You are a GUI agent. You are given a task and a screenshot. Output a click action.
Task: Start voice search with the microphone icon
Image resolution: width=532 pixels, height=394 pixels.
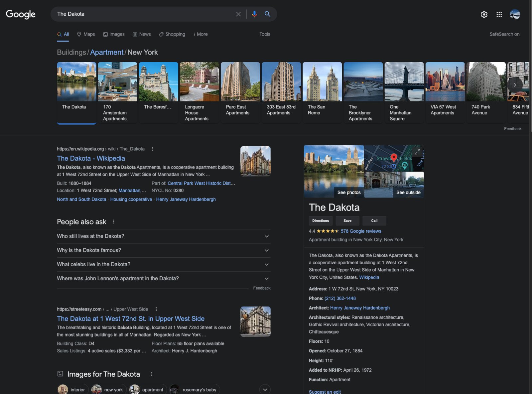254,14
